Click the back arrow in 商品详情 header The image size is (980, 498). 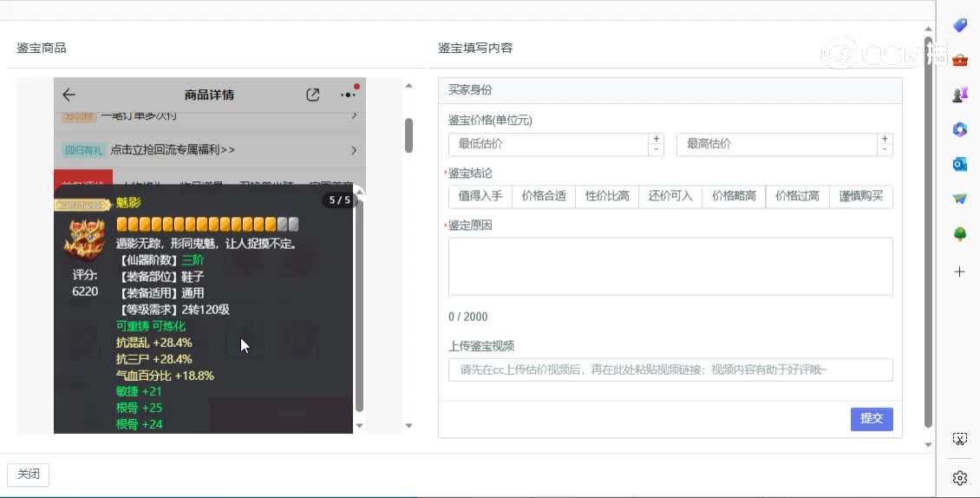(69, 95)
